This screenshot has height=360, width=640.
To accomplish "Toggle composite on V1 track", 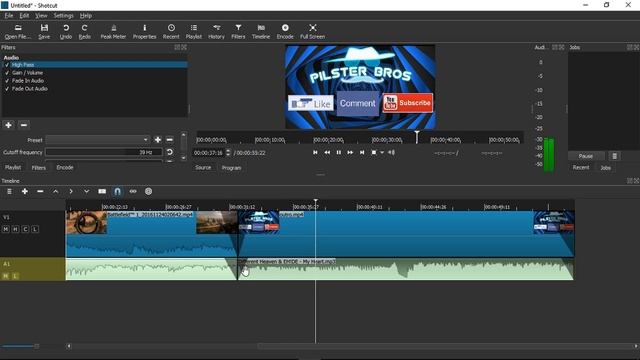I will (25, 229).
